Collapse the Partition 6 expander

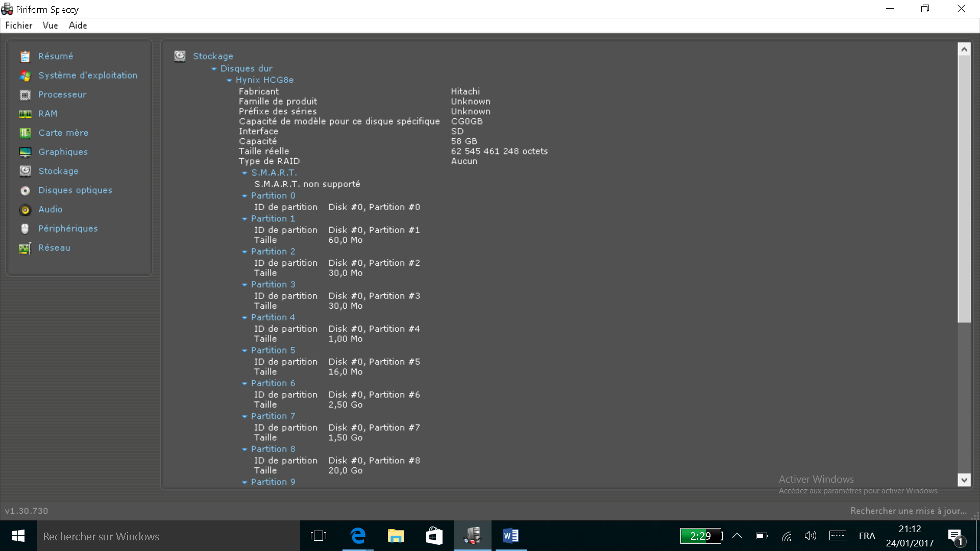coord(244,384)
